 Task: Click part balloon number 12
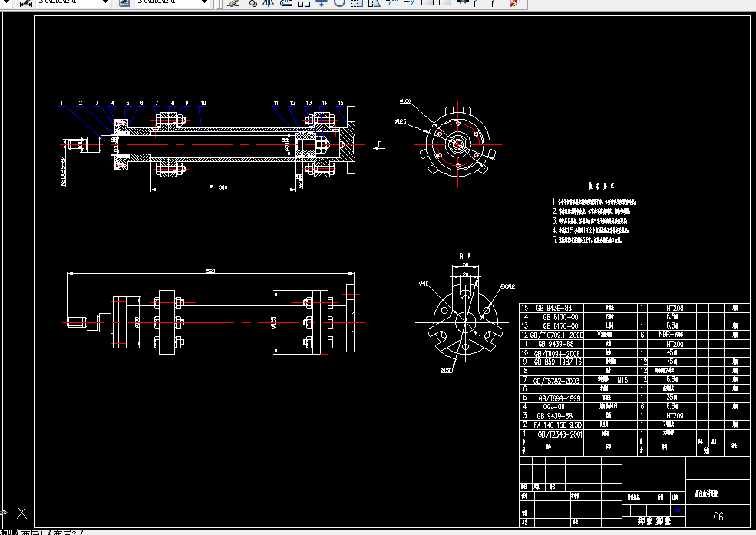[292, 103]
